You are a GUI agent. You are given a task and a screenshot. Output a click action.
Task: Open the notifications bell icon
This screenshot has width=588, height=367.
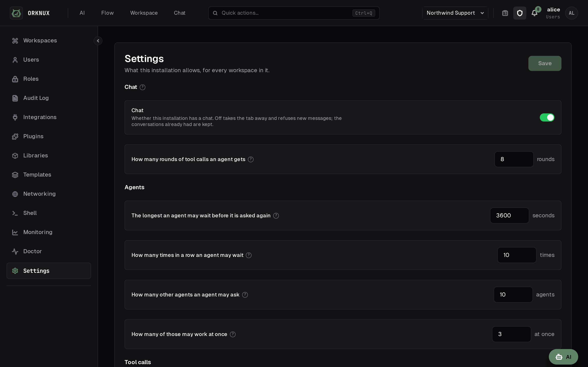tap(534, 13)
